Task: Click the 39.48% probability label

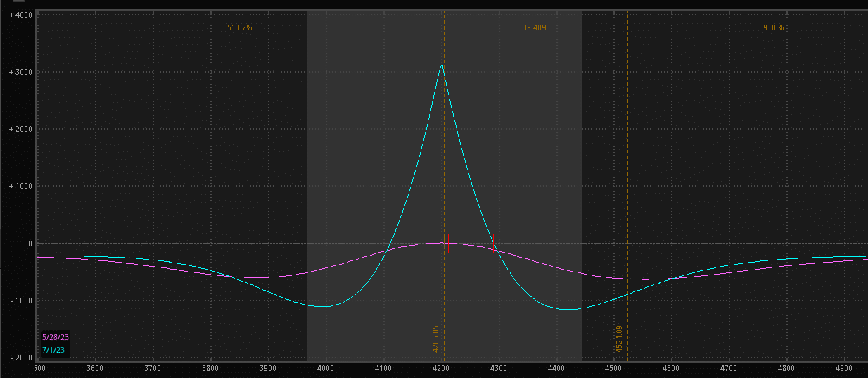Action: (535, 27)
